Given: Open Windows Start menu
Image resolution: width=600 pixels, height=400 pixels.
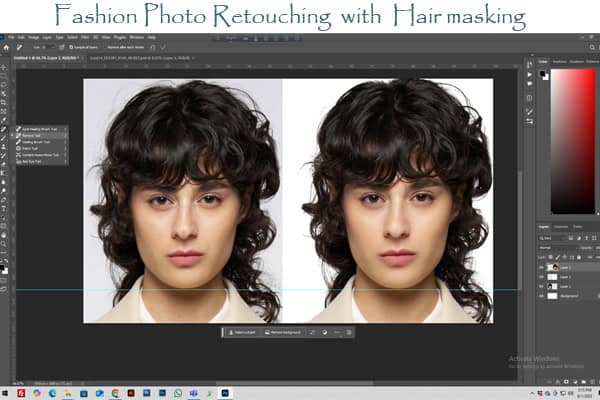Looking at the screenshot, I should click(x=5, y=393).
